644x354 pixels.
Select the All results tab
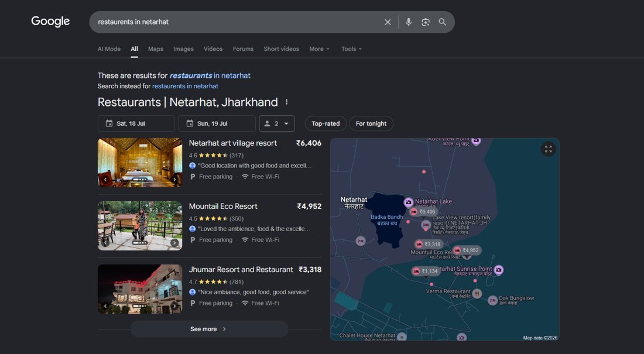pos(134,49)
